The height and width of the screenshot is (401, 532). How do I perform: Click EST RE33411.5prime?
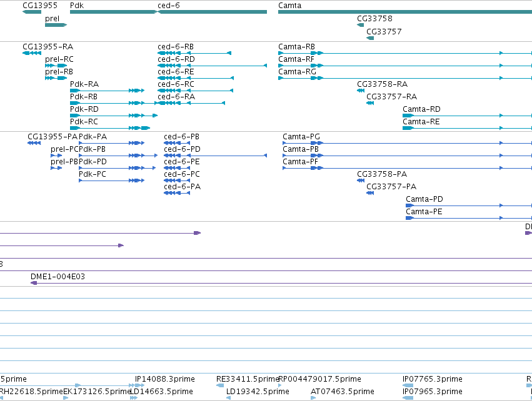click(x=248, y=379)
